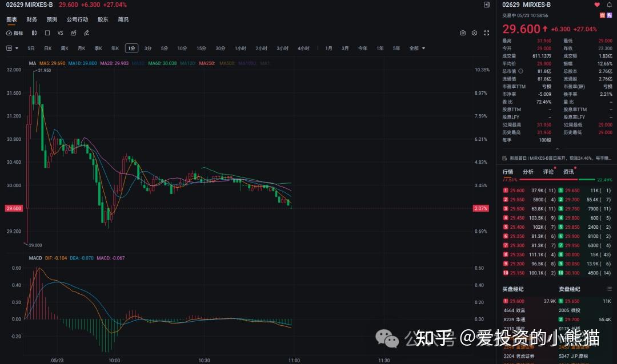This screenshot has height=364, width=617.
Task: Open the 分析 (Analysis) tab
Action: (528, 171)
